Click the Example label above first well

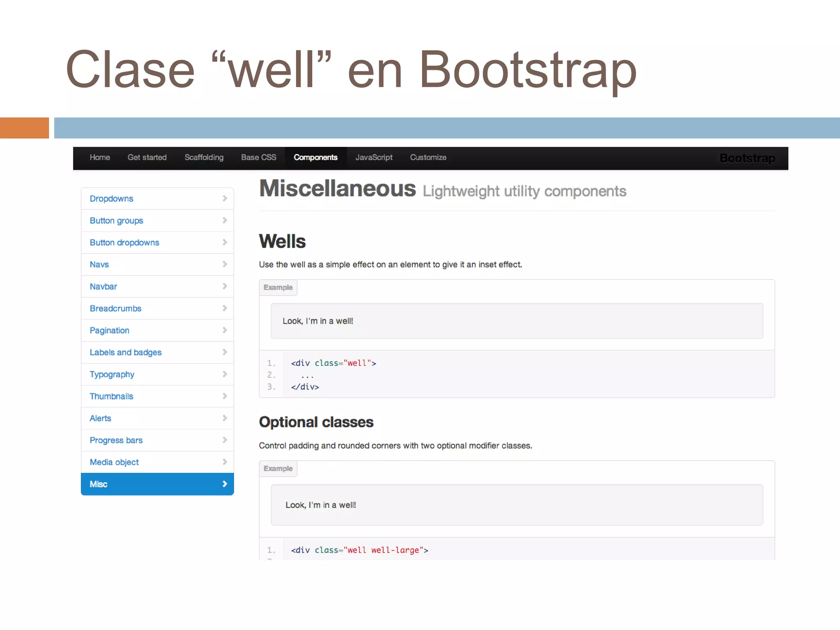pyautogui.click(x=278, y=288)
